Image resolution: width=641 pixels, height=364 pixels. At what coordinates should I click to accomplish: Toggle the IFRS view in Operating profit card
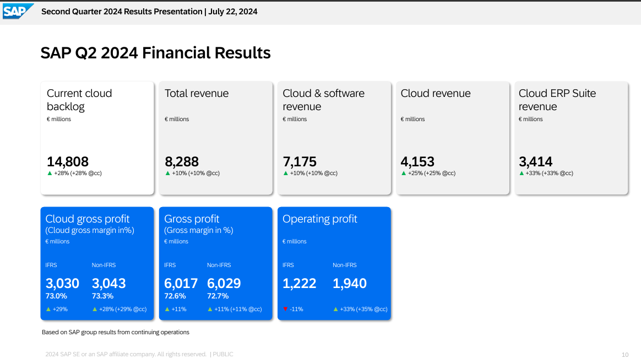click(x=287, y=265)
